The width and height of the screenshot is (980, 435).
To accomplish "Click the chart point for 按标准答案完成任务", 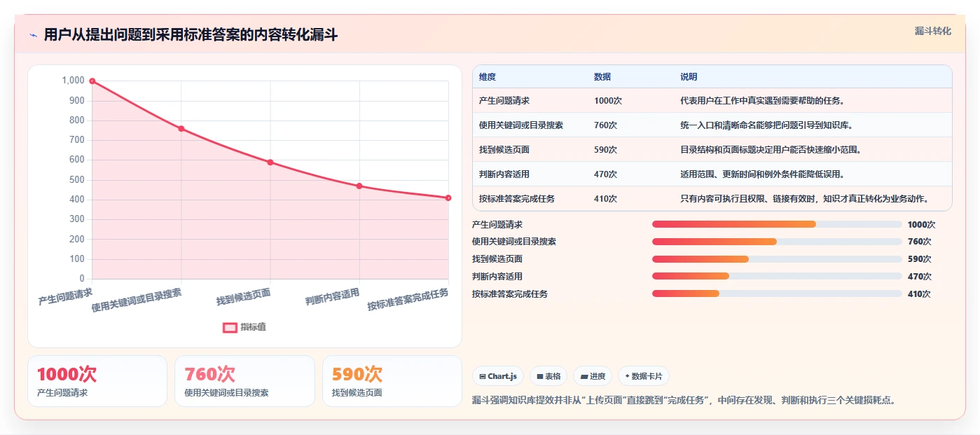I will [x=448, y=198].
